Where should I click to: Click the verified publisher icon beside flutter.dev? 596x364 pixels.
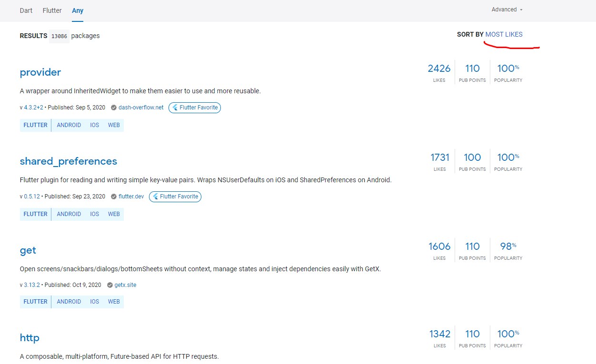[x=114, y=197]
